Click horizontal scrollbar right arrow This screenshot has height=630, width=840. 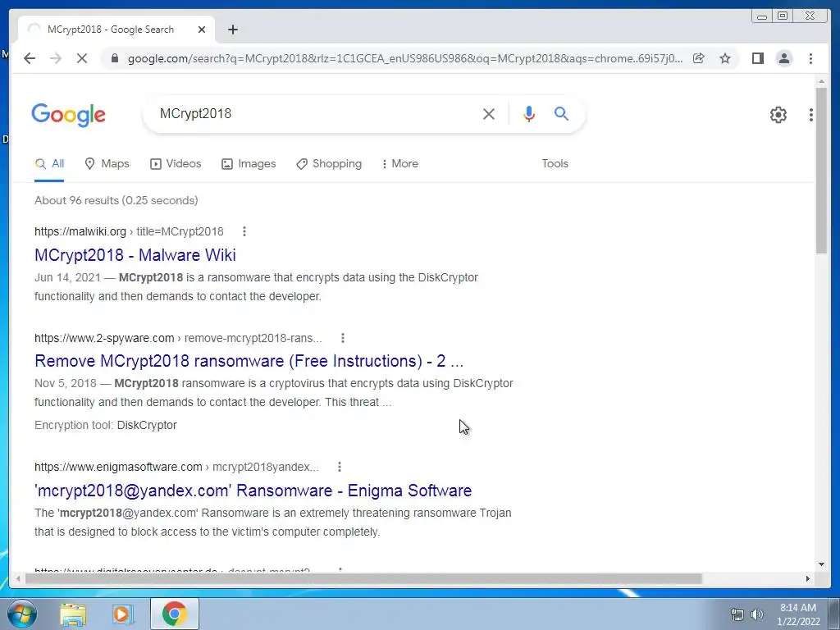pos(808,578)
